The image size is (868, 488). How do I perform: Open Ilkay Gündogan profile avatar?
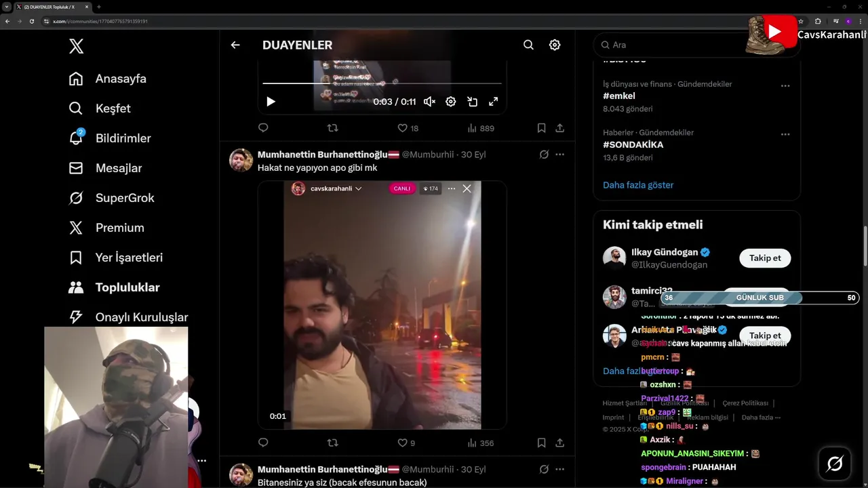(614, 258)
